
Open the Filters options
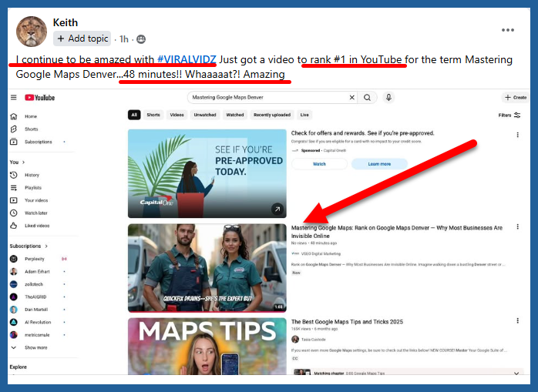[x=509, y=115]
